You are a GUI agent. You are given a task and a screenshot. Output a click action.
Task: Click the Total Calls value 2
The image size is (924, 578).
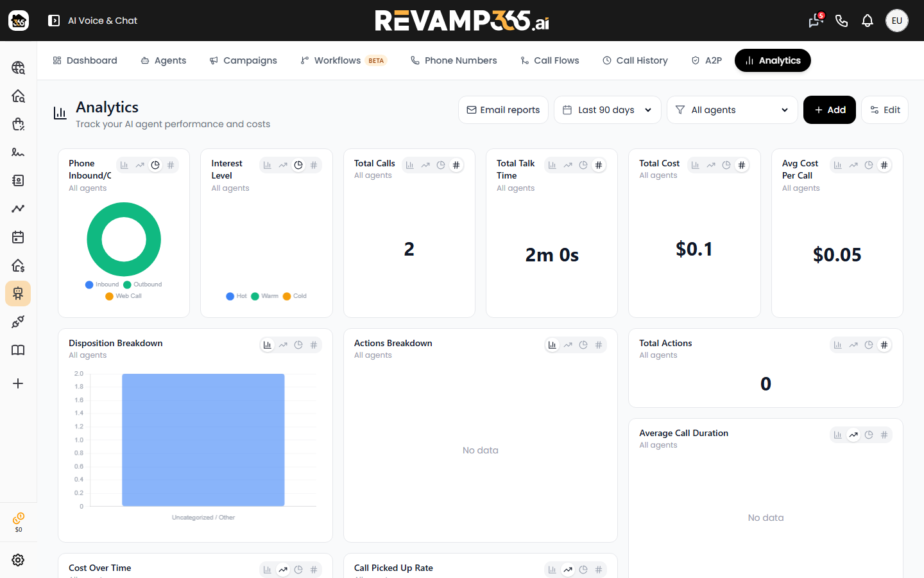click(409, 249)
